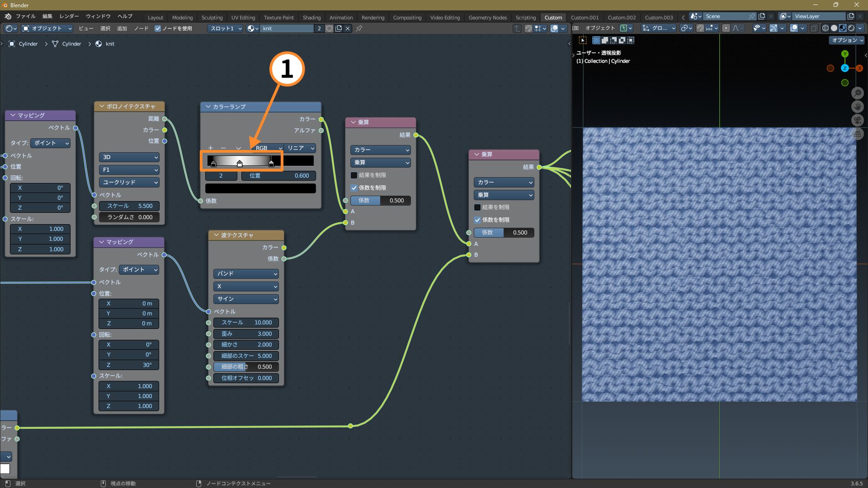This screenshot has height=488, width=868.
Task: Toggle X-ray view icon in viewport header
Action: [x=814, y=28]
